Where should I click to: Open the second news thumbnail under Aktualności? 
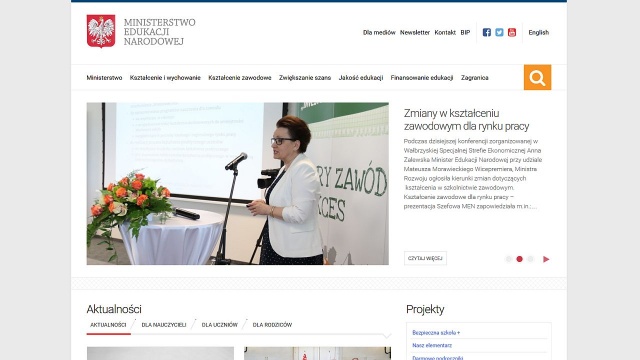[x=318, y=353]
